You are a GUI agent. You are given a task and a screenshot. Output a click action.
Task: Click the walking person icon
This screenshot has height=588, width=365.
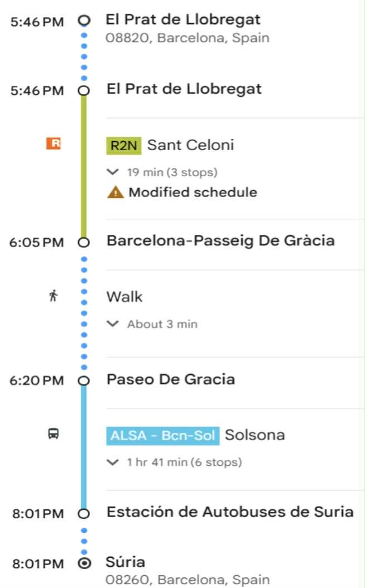click(54, 296)
